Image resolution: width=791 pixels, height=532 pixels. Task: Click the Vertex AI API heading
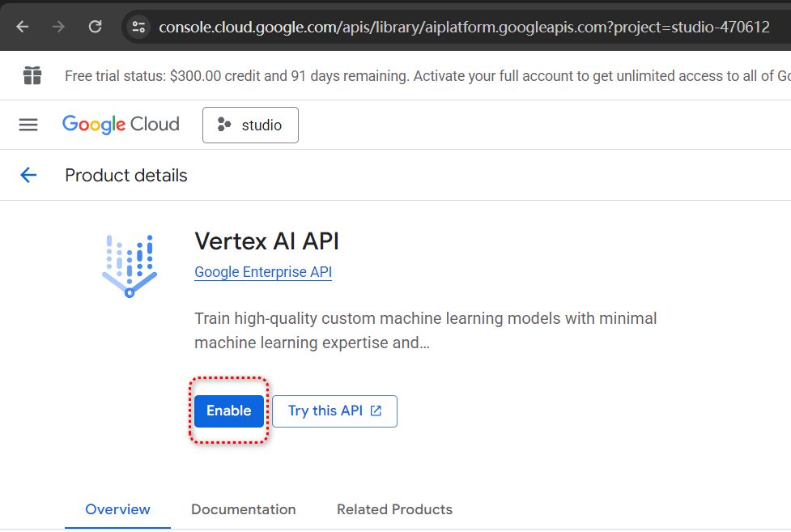tap(267, 240)
